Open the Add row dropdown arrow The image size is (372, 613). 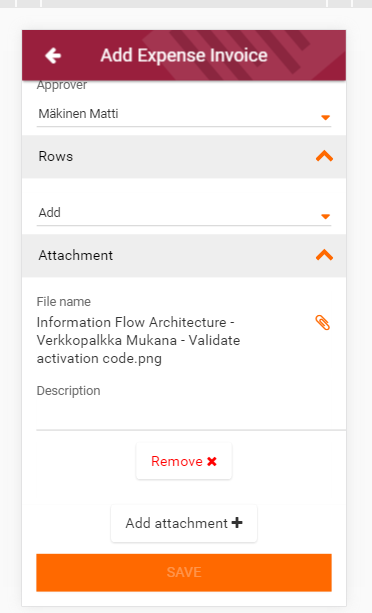coord(326,216)
